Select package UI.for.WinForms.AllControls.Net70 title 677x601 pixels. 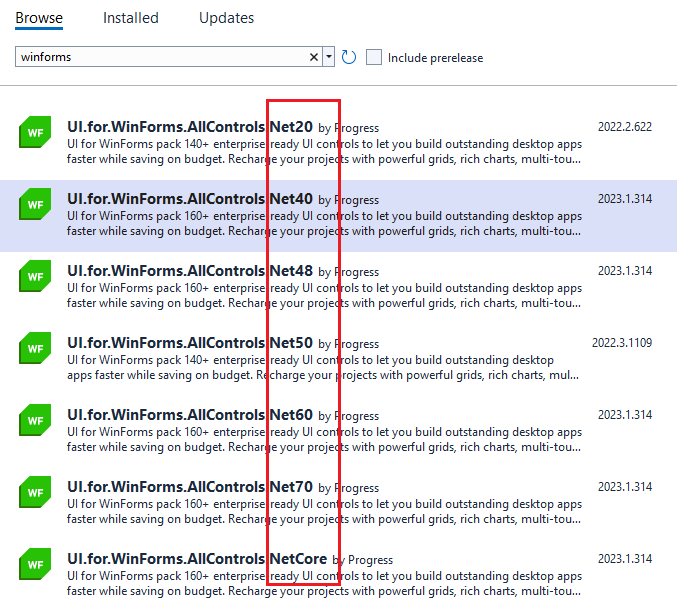pyautogui.click(x=190, y=487)
